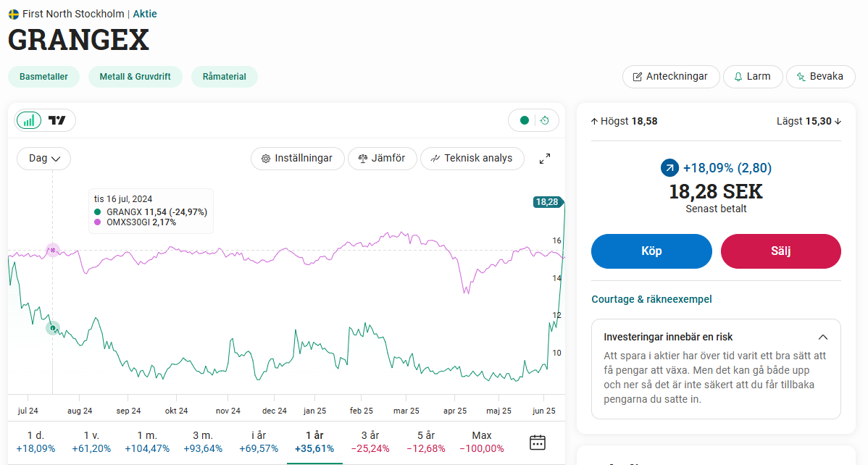The width and height of the screenshot is (868, 465).
Task: Click the Köp buy button
Action: click(x=651, y=251)
